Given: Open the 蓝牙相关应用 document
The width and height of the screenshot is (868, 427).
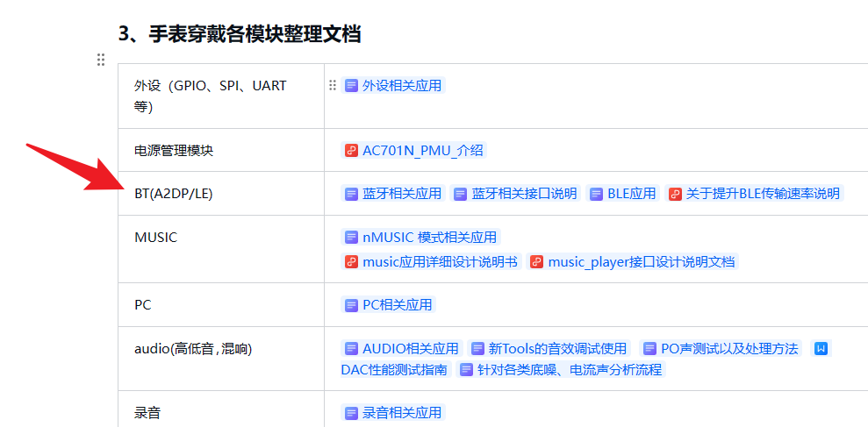Looking at the screenshot, I should [x=402, y=194].
